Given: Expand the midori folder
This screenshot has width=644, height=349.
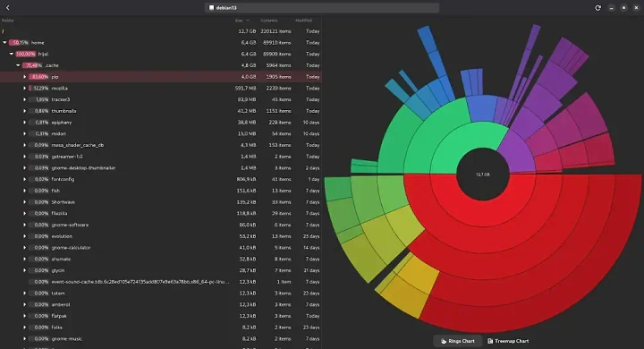Looking at the screenshot, I should [x=25, y=133].
